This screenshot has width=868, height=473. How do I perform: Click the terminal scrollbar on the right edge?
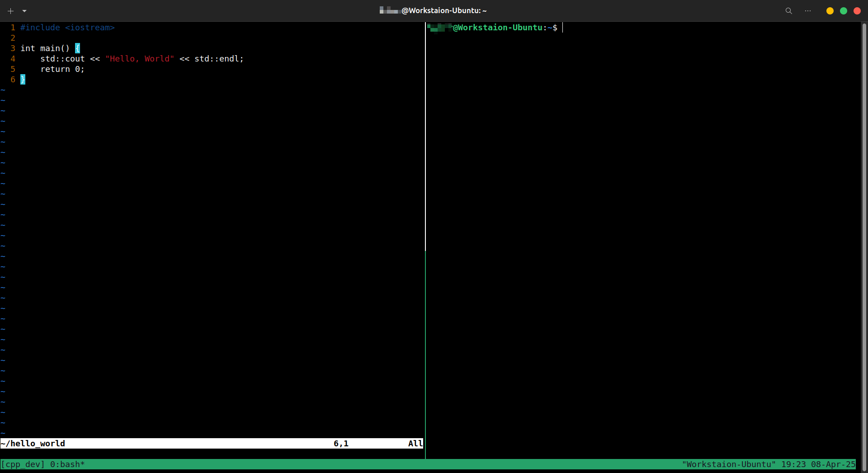(864, 247)
